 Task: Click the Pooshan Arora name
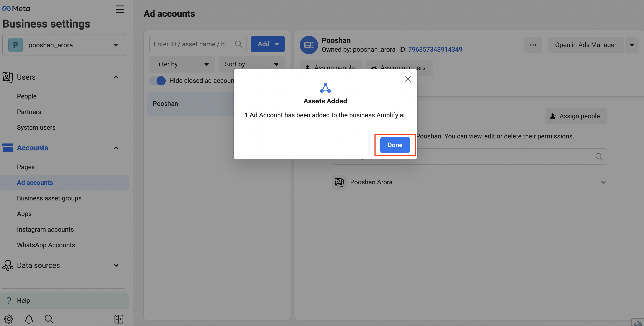[371, 182]
